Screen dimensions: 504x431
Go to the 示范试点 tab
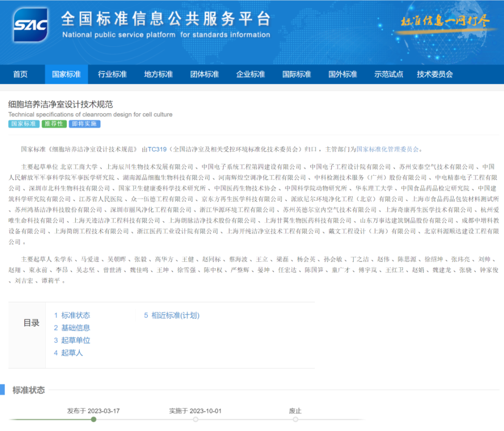coord(388,74)
